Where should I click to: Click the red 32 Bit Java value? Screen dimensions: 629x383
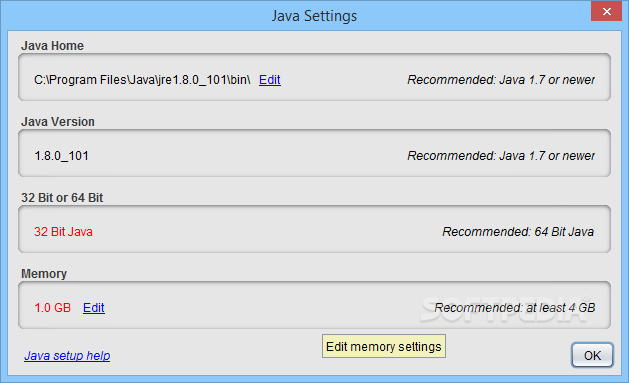(x=63, y=232)
